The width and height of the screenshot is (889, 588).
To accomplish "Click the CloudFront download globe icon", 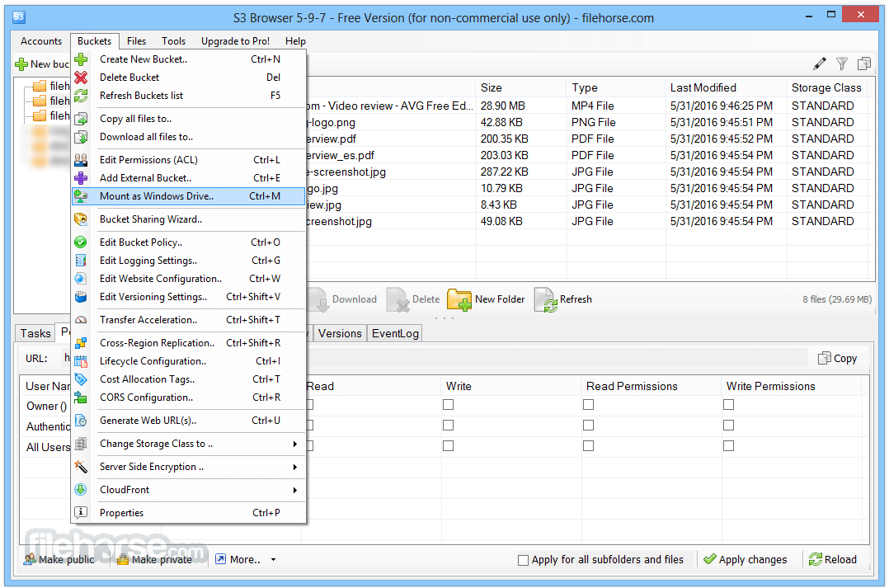I will [81, 489].
